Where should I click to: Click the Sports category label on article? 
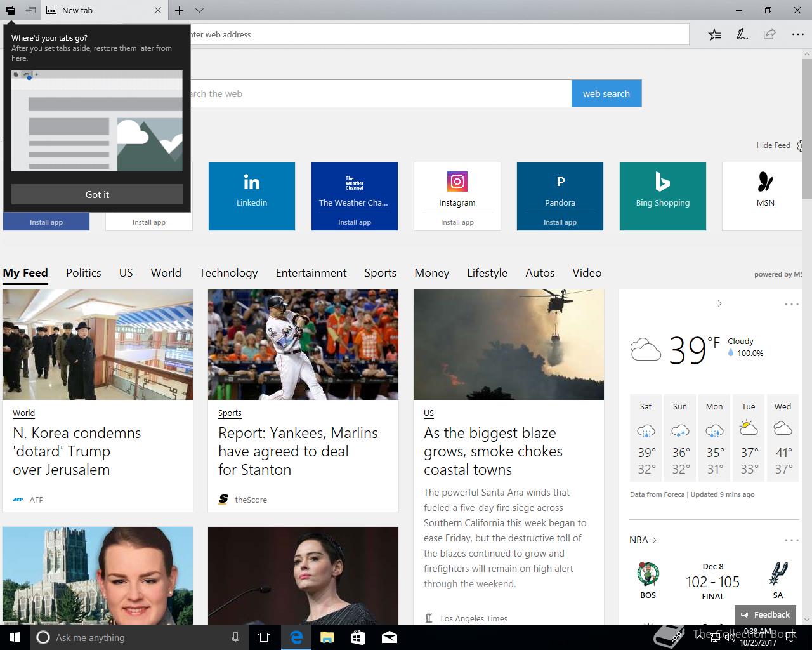point(230,413)
